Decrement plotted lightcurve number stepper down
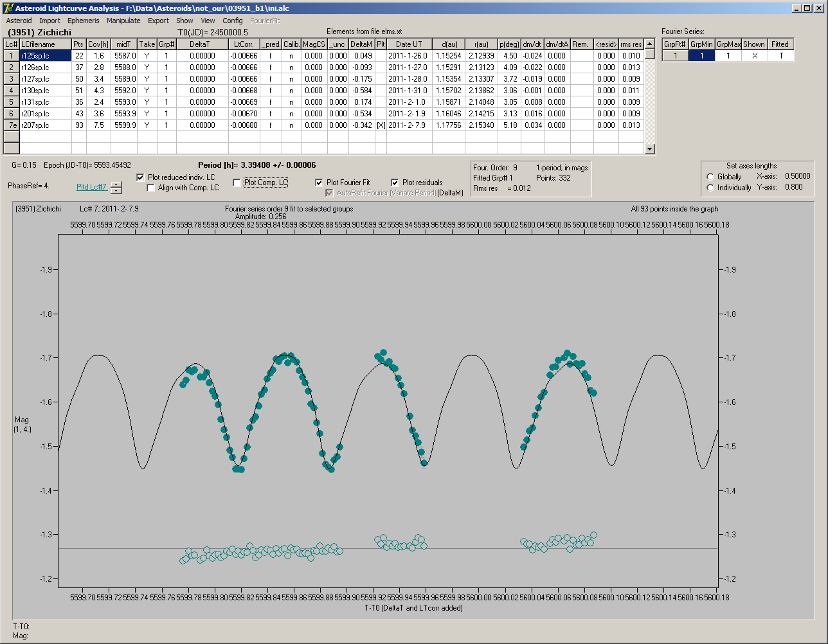 116,190
